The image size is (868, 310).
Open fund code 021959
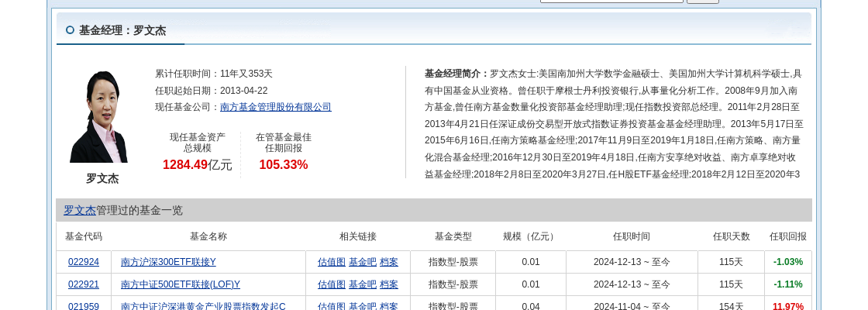coord(84,306)
